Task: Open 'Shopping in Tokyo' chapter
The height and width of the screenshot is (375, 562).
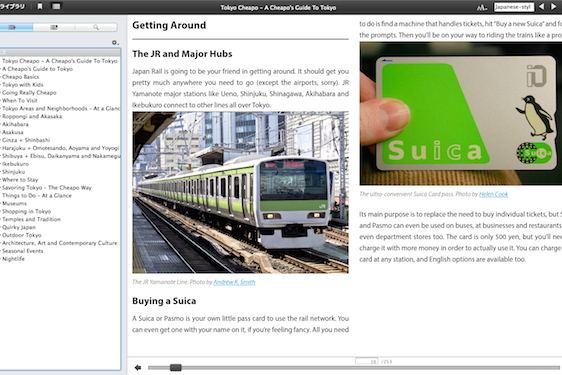Action: click(x=27, y=211)
